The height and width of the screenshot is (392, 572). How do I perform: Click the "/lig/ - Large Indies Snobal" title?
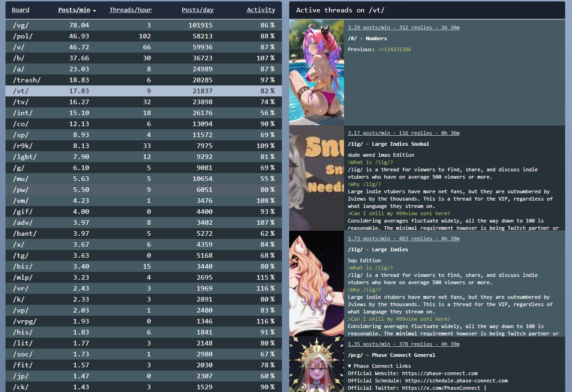[x=388, y=144]
